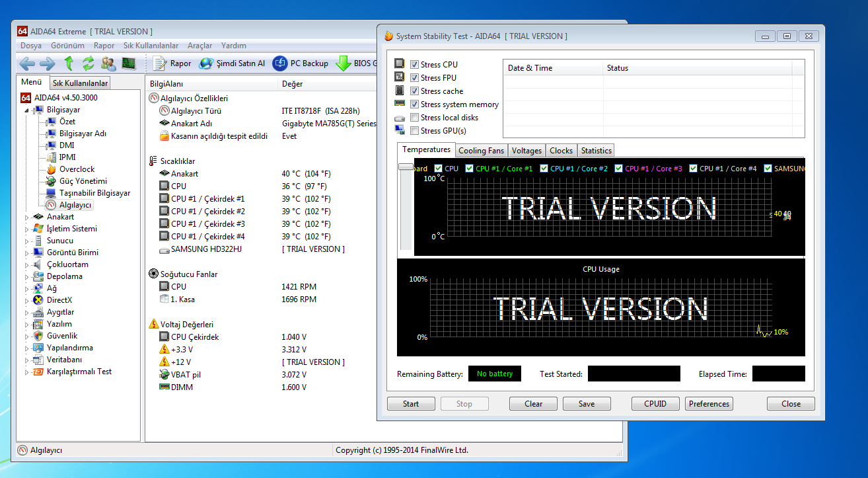
Task: Click the green up arrow toolbar icon
Action: click(69, 63)
